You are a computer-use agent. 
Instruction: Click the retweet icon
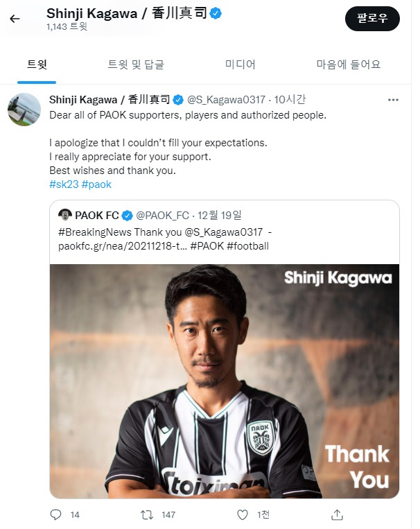pos(147,514)
